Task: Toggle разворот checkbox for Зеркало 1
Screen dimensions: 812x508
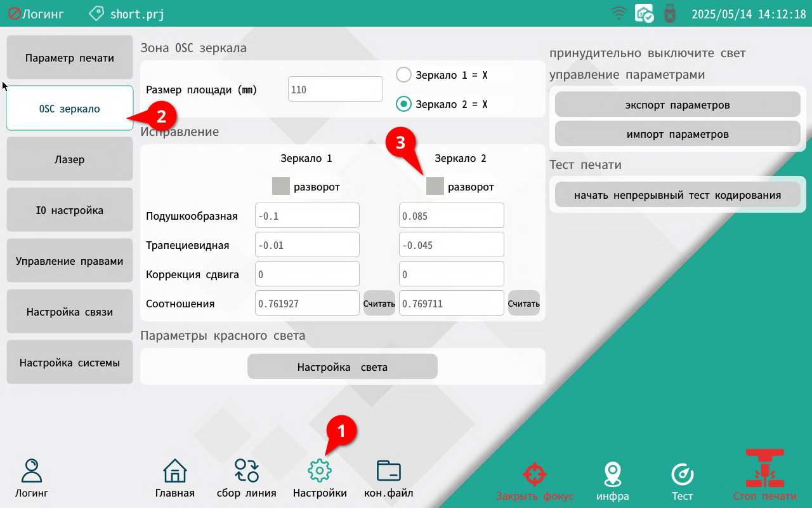Action: coord(281,187)
